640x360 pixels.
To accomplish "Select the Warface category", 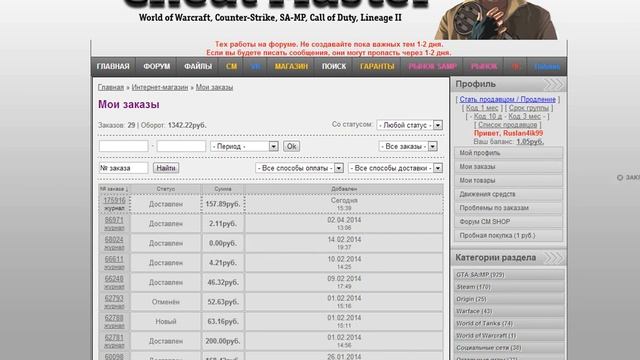I will click(509, 311).
